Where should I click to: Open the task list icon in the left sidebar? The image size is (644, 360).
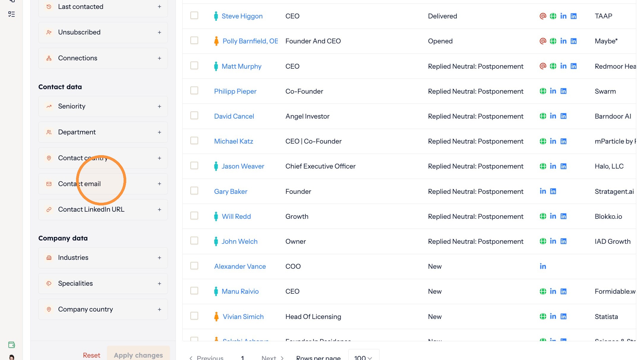12,14
